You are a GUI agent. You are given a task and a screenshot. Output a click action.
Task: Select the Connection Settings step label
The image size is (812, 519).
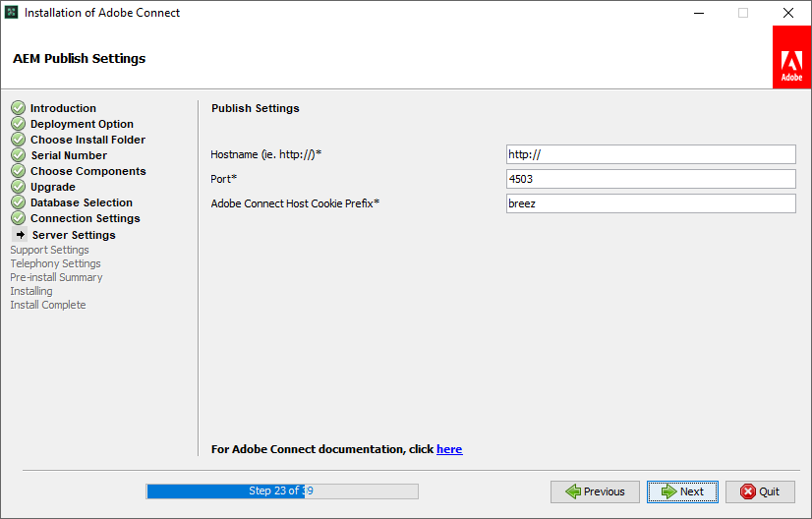(86, 218)
